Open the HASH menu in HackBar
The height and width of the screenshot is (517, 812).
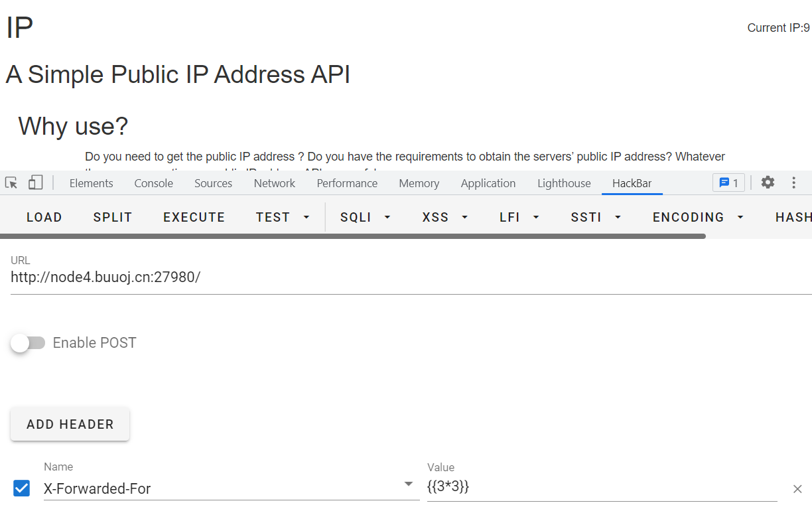[x=793, y=217]
